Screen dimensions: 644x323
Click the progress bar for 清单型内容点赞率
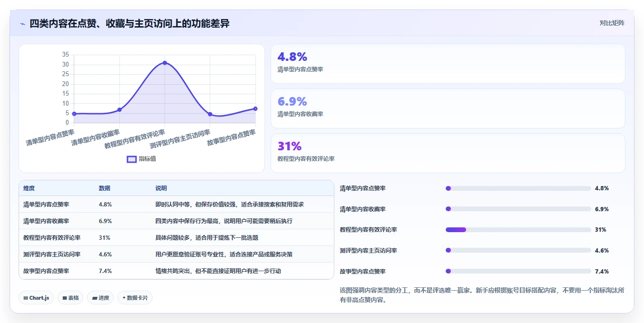[518, 188]
